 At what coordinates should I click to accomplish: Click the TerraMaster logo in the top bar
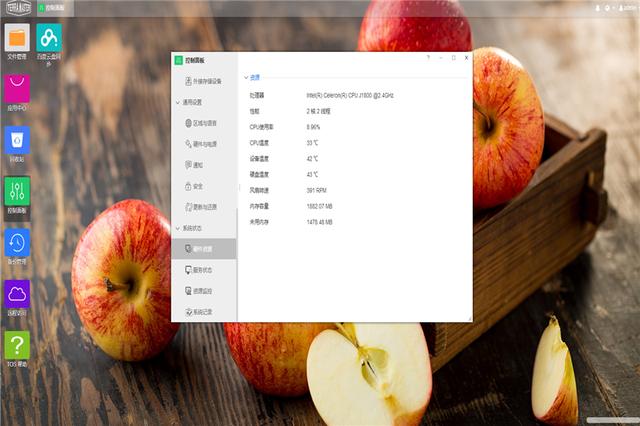pyautogui.click(x=18, y=8)
